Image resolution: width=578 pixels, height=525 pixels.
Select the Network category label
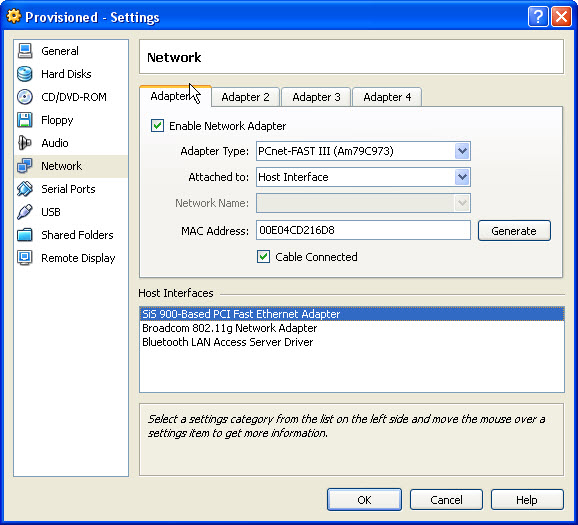pyautogui.click(x=62, y=166)
